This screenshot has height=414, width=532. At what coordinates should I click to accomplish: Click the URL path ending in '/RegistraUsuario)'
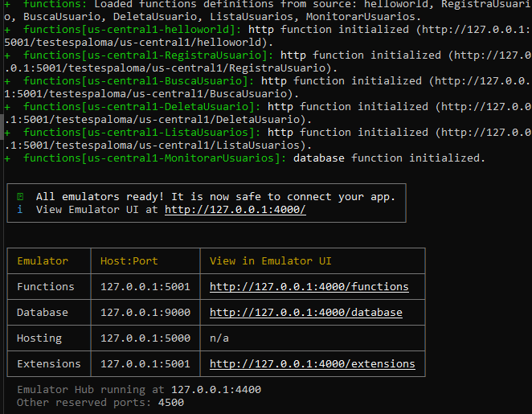(171, 68)
